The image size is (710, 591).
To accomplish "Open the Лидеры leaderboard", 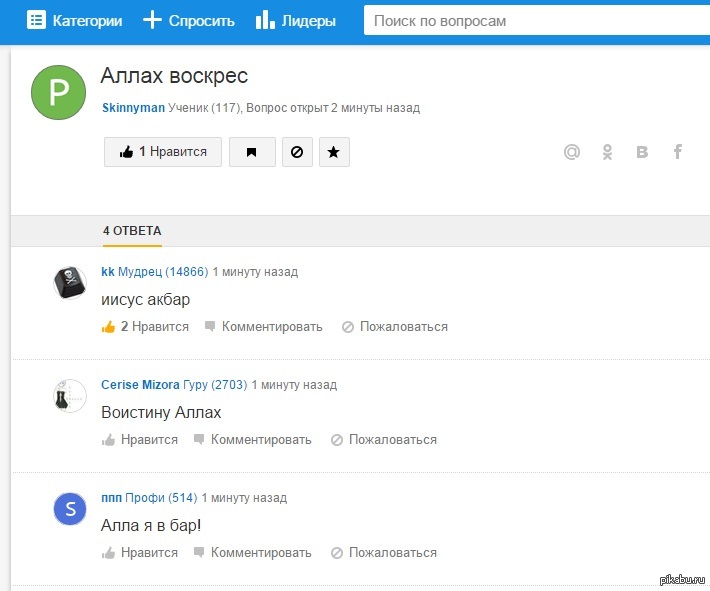I will (296, 21).
